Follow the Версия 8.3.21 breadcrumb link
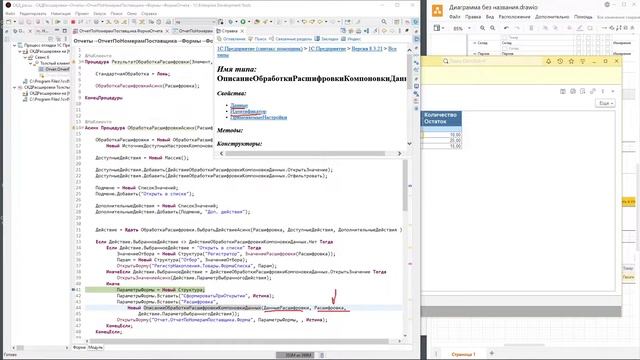Image resolution: width=640 pixels, height=360 pixels. [x=367, y=49]
